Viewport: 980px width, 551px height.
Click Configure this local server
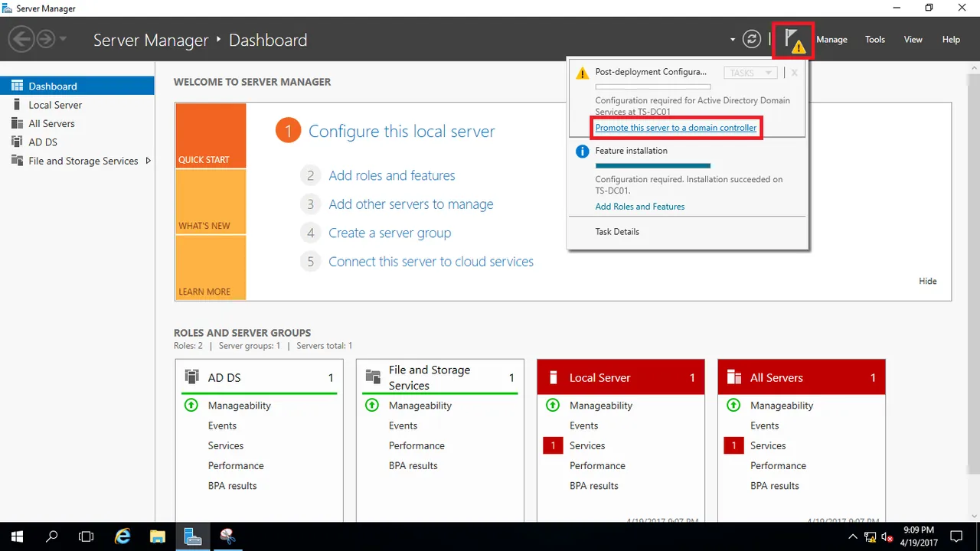tap(401, 132)
